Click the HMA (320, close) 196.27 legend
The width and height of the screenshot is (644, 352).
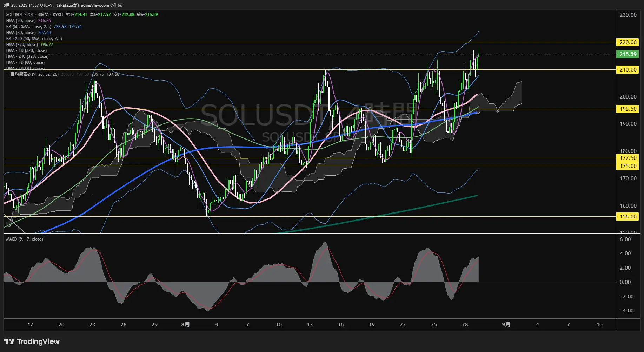coord(29,45)
